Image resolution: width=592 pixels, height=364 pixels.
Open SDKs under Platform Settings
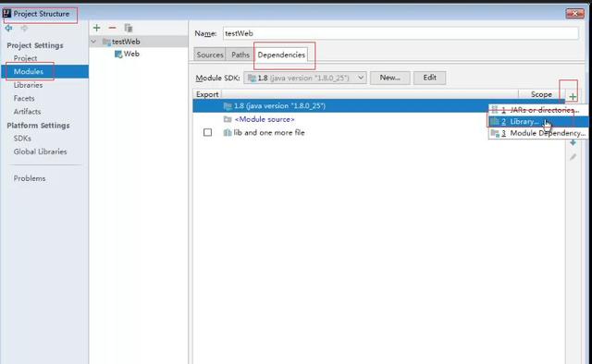pyautogui.click(x=22, y=139)
